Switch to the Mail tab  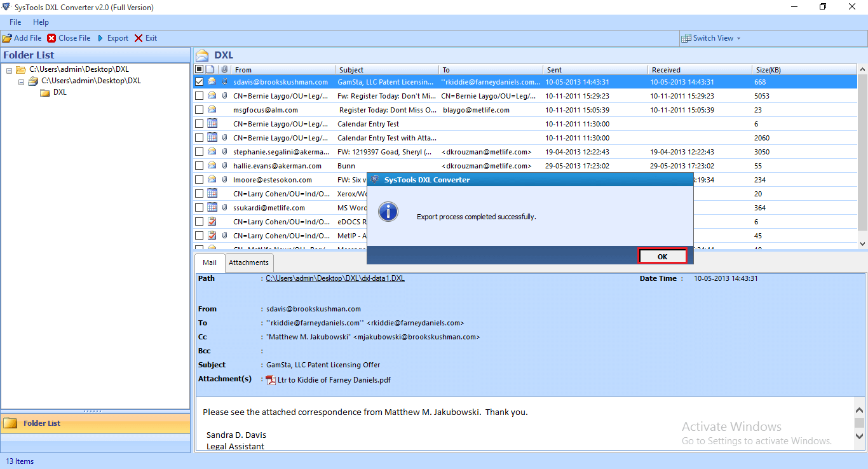210,262
